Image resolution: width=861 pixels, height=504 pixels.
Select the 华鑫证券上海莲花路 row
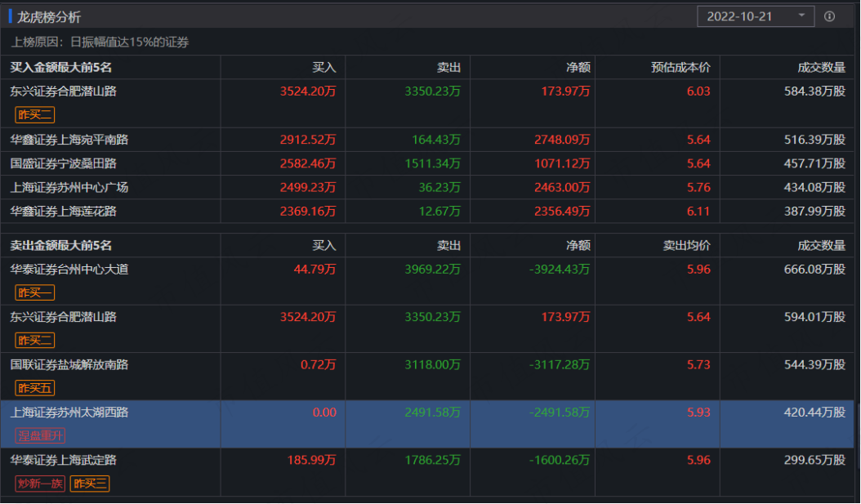[427, 211]
